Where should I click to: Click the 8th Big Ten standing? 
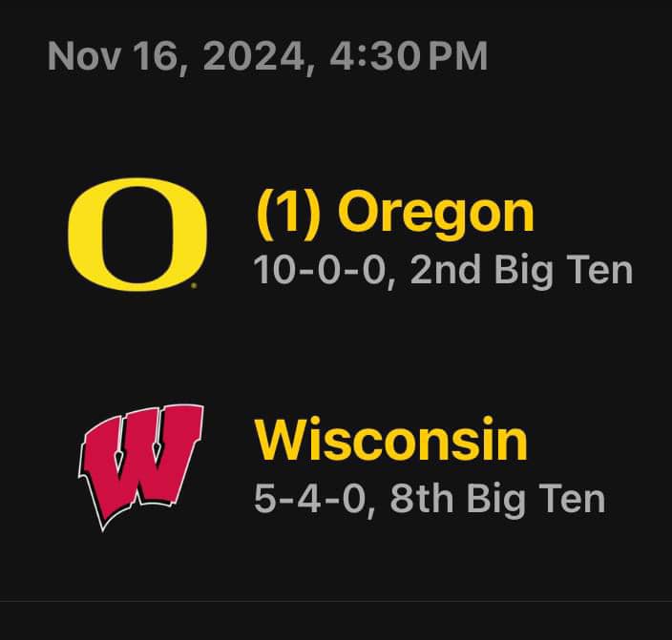click(497, 500)
